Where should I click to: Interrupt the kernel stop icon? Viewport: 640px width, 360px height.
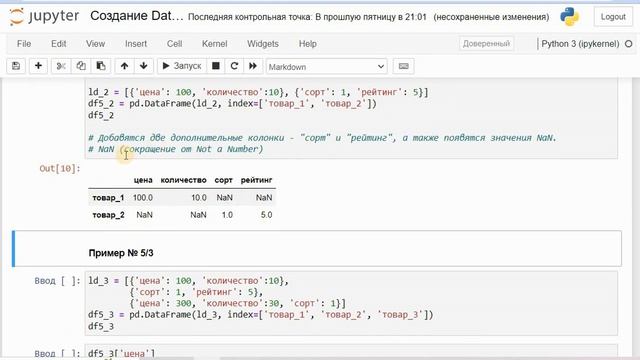tap(216, 66)
